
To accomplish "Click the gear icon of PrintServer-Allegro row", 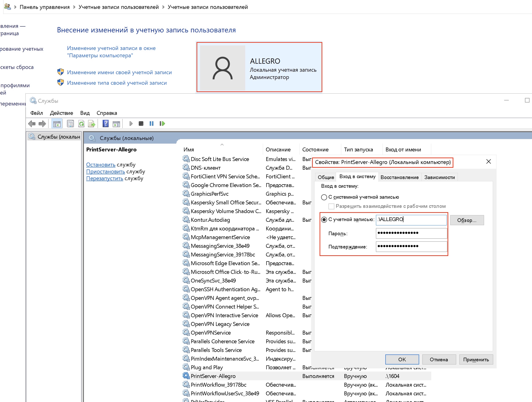I will tap(186, 376).
